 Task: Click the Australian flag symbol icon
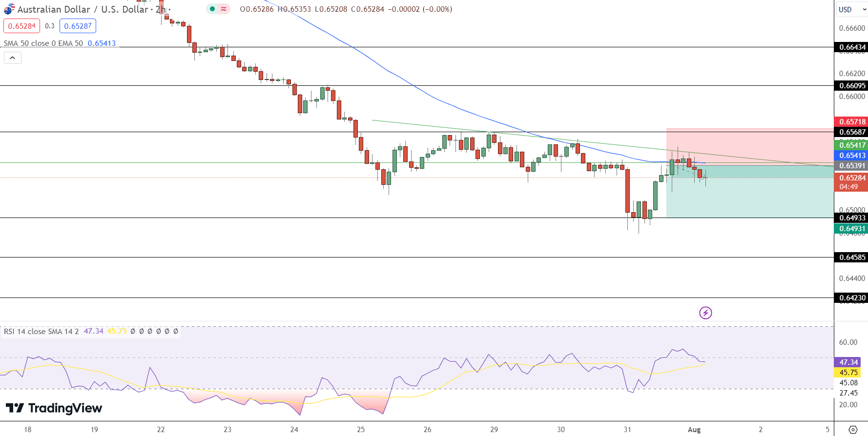[9, 9]
